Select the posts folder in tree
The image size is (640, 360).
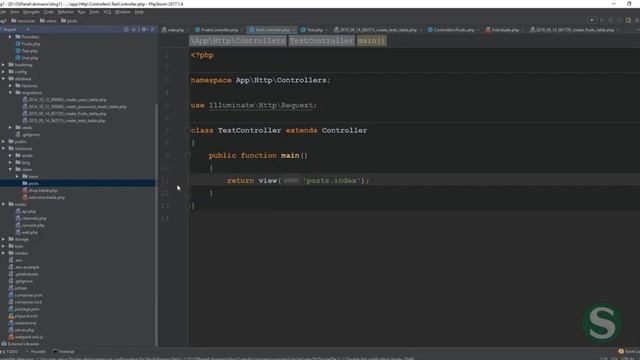[x=31, y=183]
